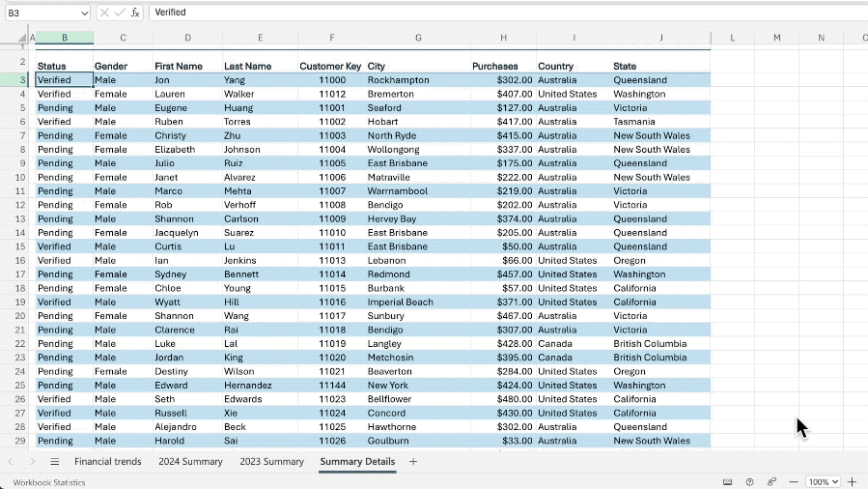Go to the 2023 Summary sheet tab
Image resolution: width=868 pixels, height=489 pixels.
(272, 461)
